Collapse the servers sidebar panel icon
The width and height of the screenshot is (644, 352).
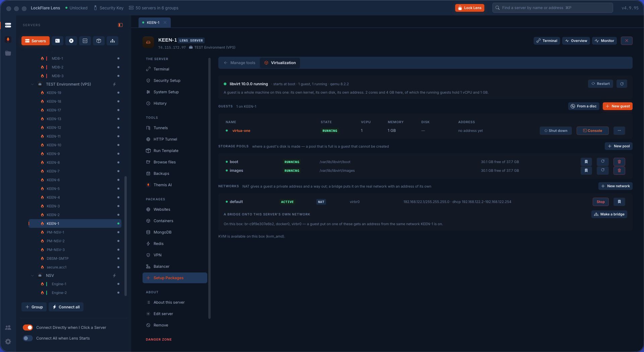point(120,25)
